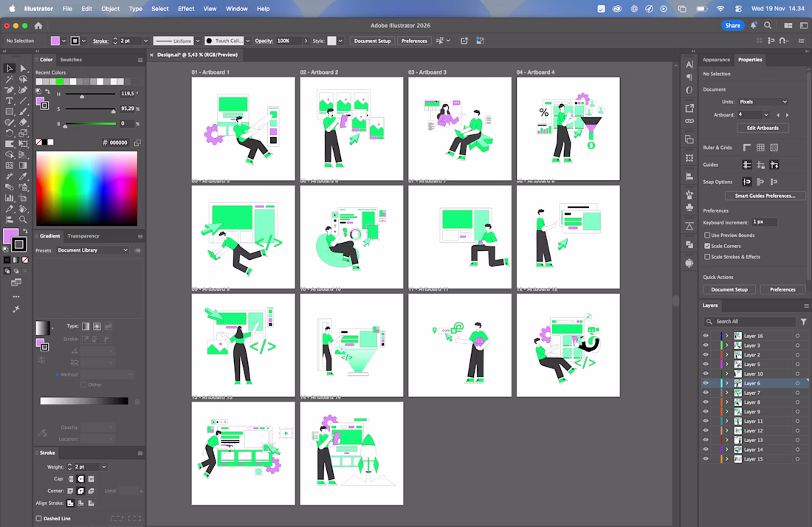
Task: Open the Units Pixels dropdown
Action: pos(763,102)
